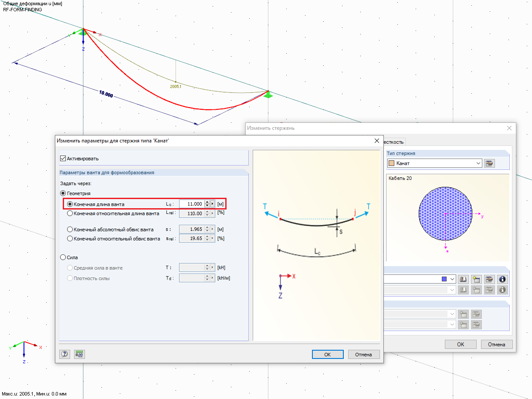Switch to the partly hidden Жесткость tab
532x399 pixels.
(394, 142)
